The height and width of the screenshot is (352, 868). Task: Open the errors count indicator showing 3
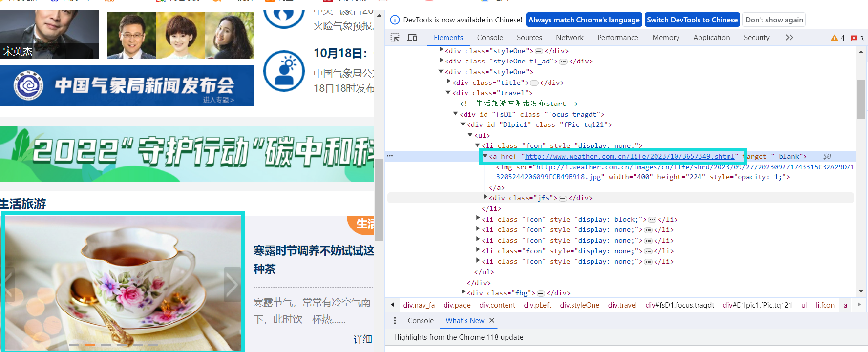857,38
